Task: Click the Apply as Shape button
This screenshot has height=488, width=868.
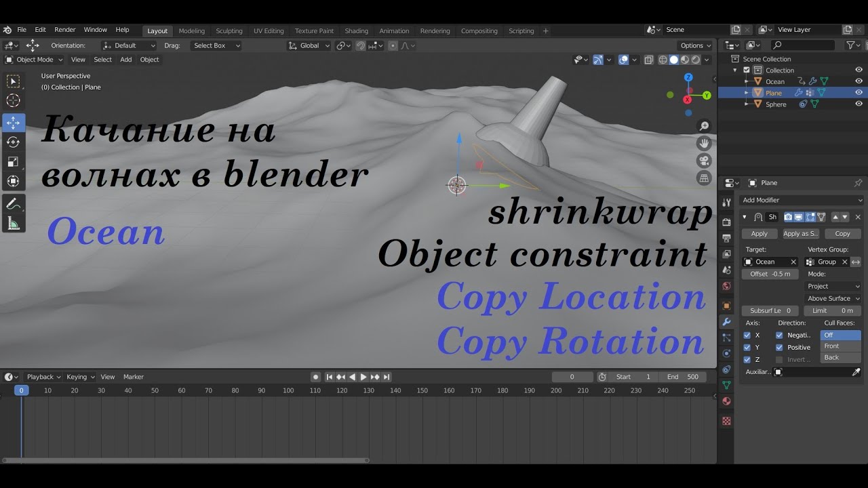Action: click(801, 234)
